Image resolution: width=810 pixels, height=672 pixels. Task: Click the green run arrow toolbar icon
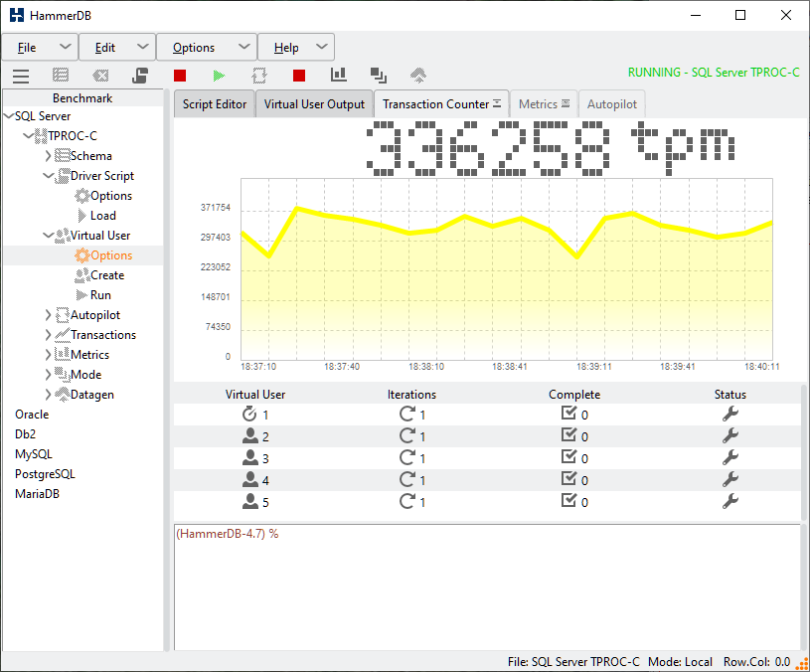(x=219, y=76)
